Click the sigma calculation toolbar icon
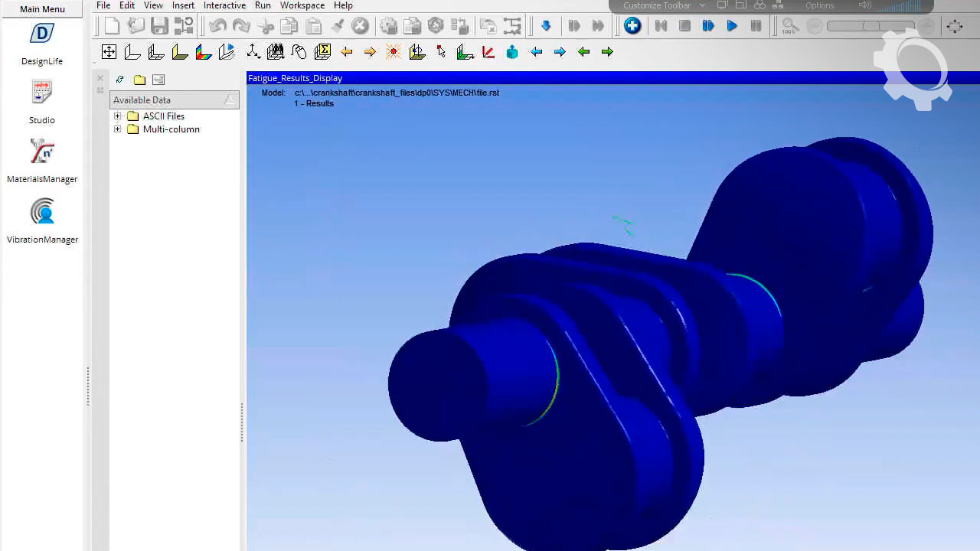 pyautogui.click(x=322, y=52)
